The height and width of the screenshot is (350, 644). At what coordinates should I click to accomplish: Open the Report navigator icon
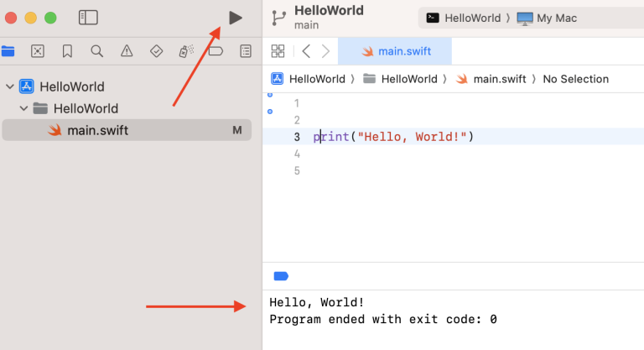tap(245, 51)
